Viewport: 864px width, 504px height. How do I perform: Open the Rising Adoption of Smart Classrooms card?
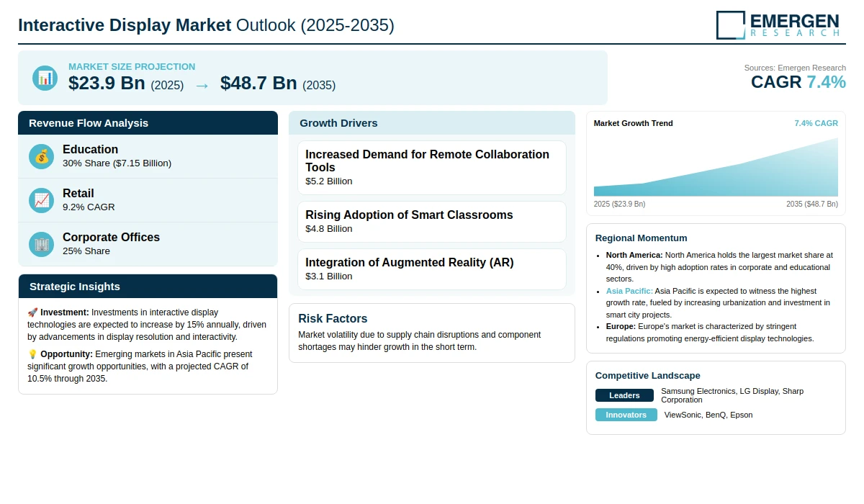(432, 222)
